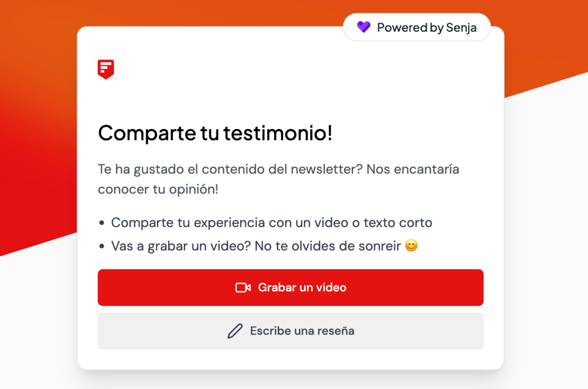Image resolution: width=588 pixels, height=389 pixels.
Task: Click the 'Escribe una reseña' text label
Action: coord(302,331)
